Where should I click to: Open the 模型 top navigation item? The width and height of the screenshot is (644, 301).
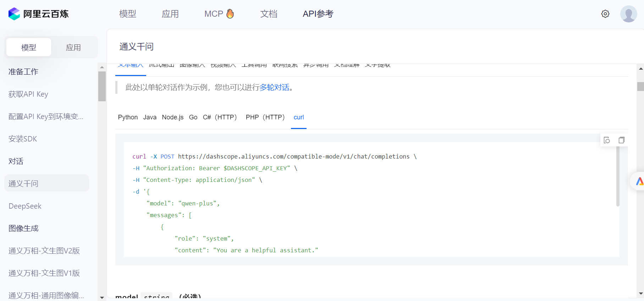pyautogui.click(x=128, y=14)
